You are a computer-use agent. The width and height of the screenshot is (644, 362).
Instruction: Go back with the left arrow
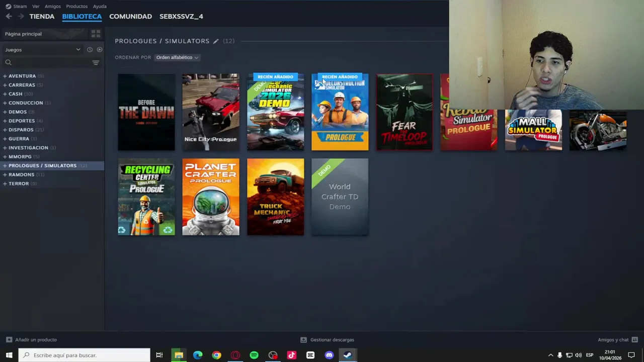(9, 17)
